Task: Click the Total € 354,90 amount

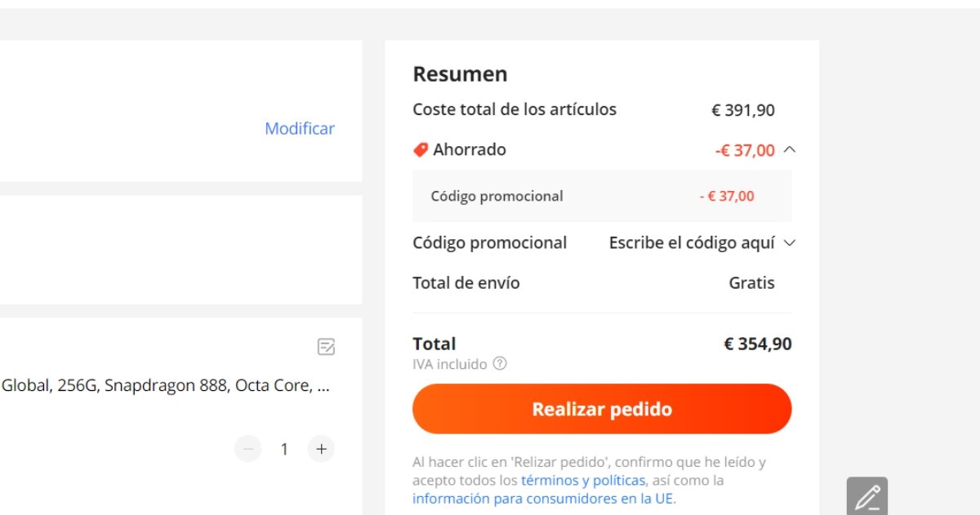Action: tap(758, 344)
